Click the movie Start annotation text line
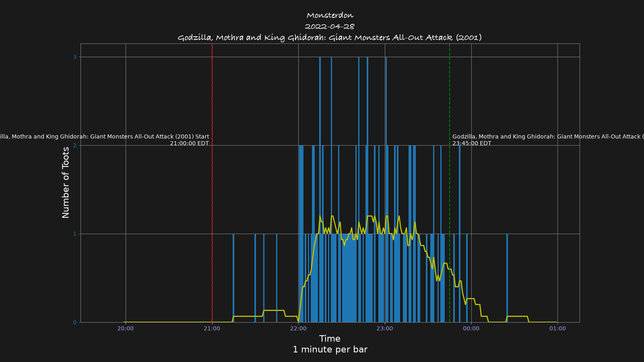644x362 pixels. click(x=105, y=137)
